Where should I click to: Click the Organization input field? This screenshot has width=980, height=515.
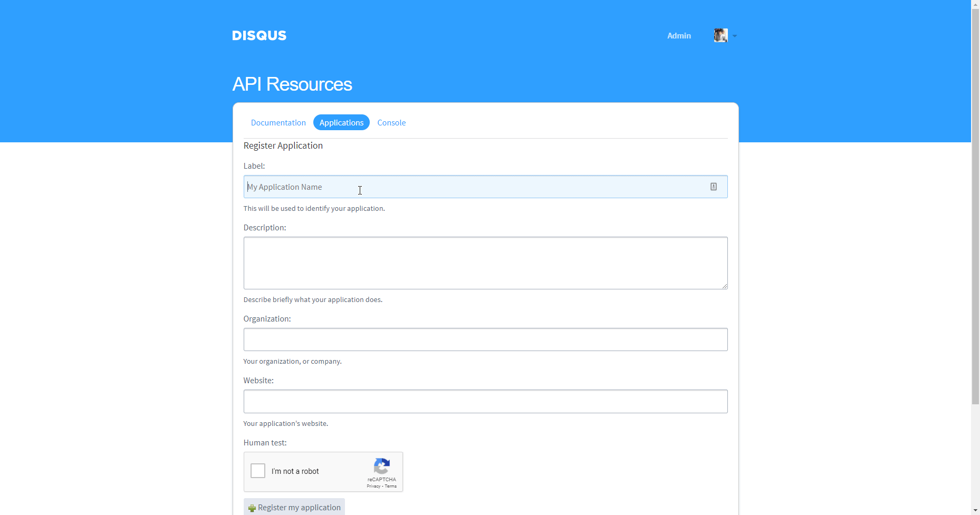coord(485,339)
